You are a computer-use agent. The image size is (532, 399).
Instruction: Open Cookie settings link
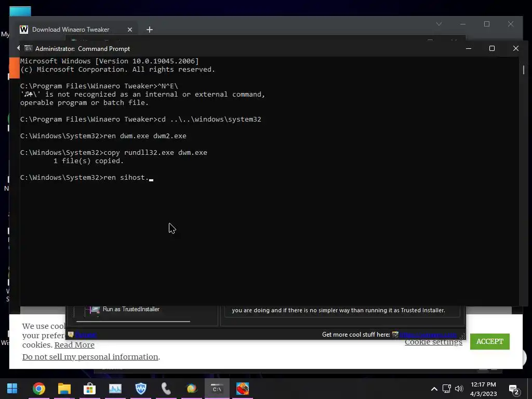point(433,342)
